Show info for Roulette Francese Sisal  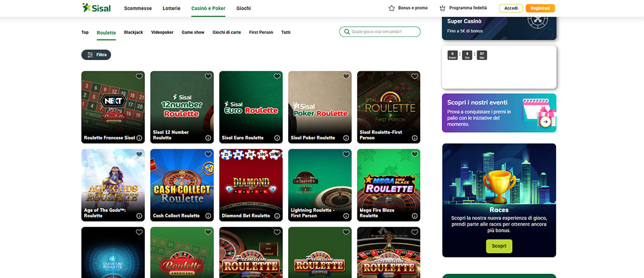coord(140,138)
